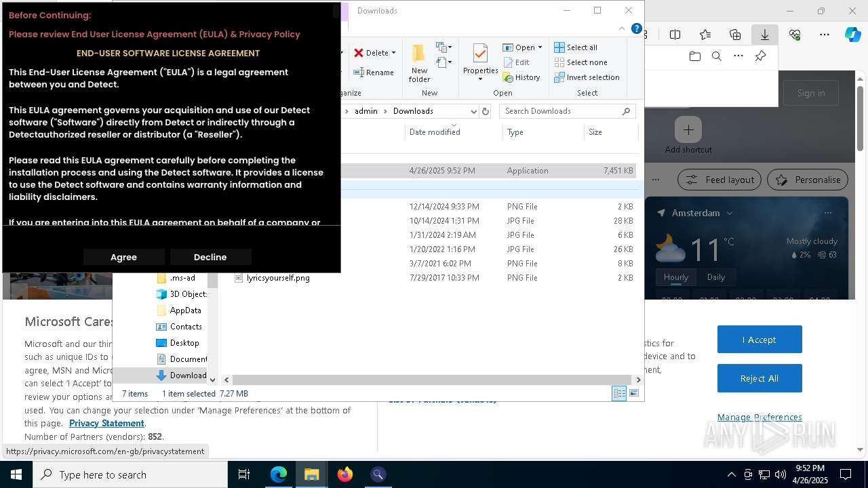This screenshot has height=488, width=868.
Task: Open Downloads in navigation tree
Action: 182,375
